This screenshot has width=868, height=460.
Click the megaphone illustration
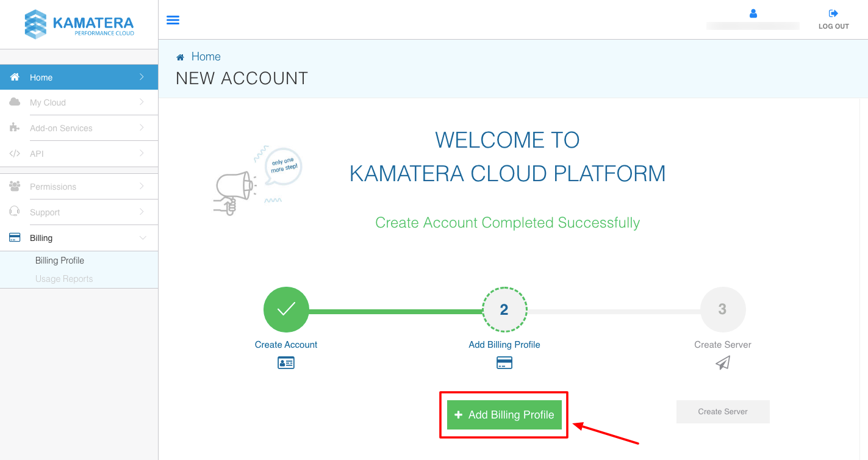(x=234, y=192)
